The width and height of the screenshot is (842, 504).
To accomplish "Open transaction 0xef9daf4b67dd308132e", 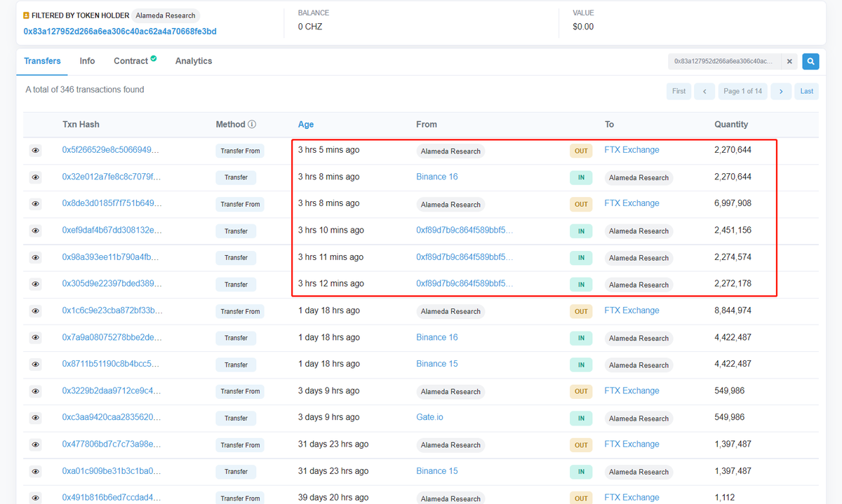I will (x=112, y=230).
